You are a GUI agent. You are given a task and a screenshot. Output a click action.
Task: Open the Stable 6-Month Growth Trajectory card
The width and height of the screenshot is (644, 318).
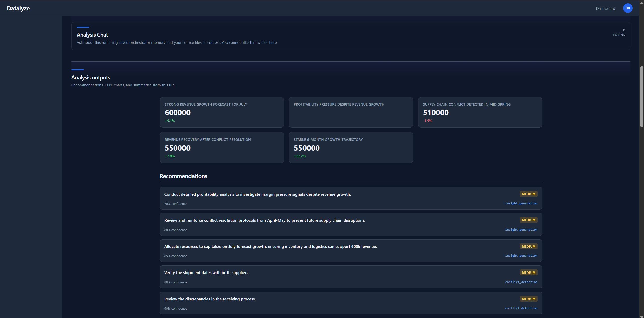click(x=351, y=148)
